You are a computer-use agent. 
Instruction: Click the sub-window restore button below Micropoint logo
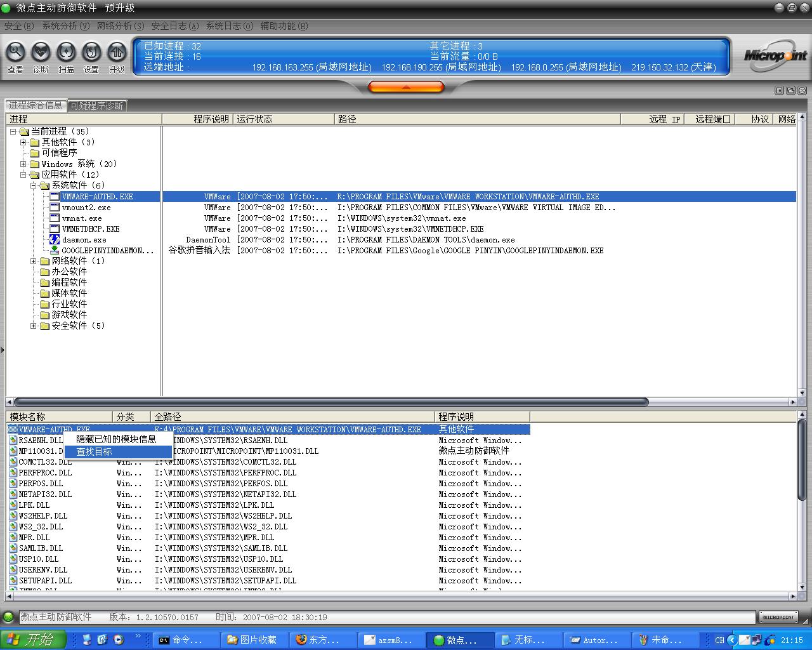click(x=790, y=91)
